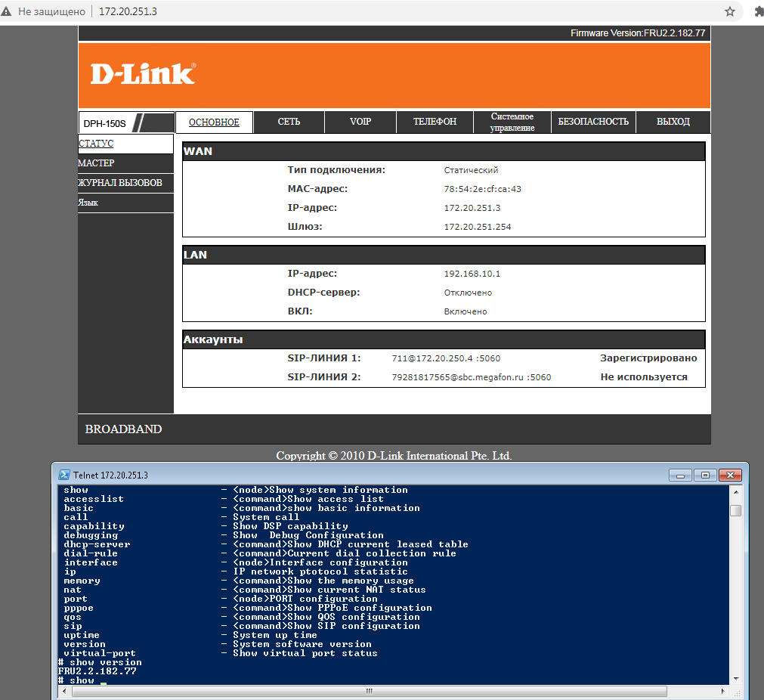764x700 pixels.
Task: Click DHCP server status Отключено
Action: (x=468, y=293)
